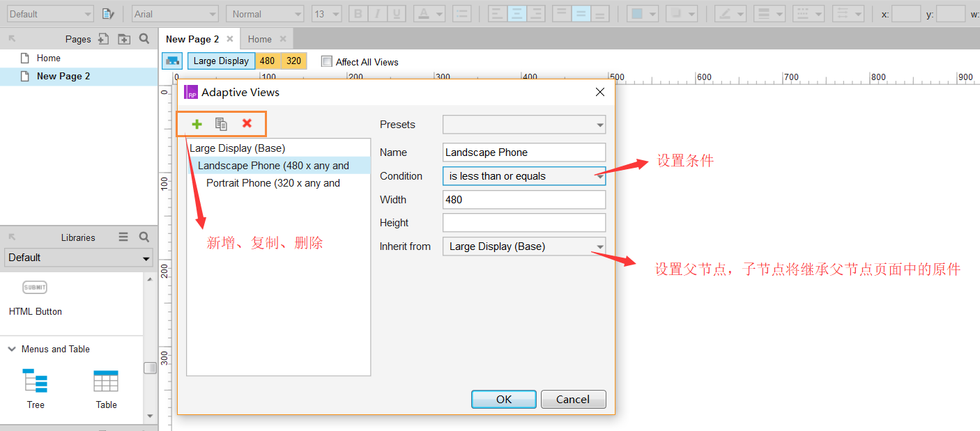
Task: Confirm the dialog with OK
Action: point(504,399)
